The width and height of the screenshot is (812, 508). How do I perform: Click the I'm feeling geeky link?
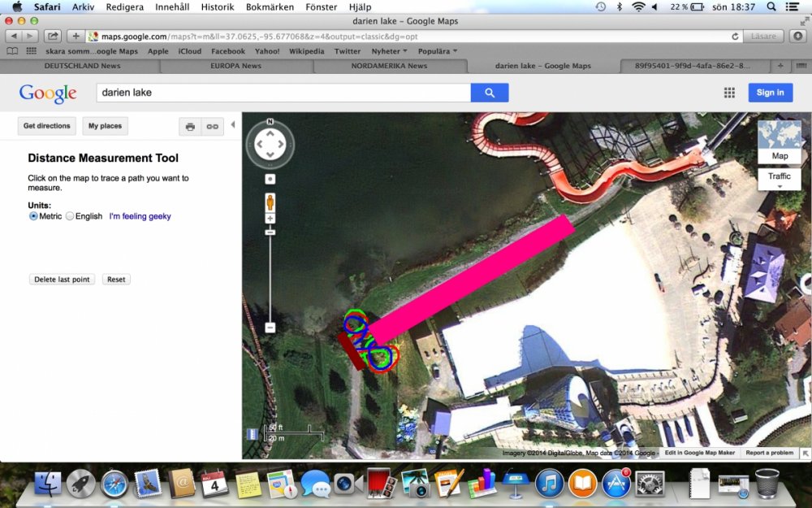[140, 216]
